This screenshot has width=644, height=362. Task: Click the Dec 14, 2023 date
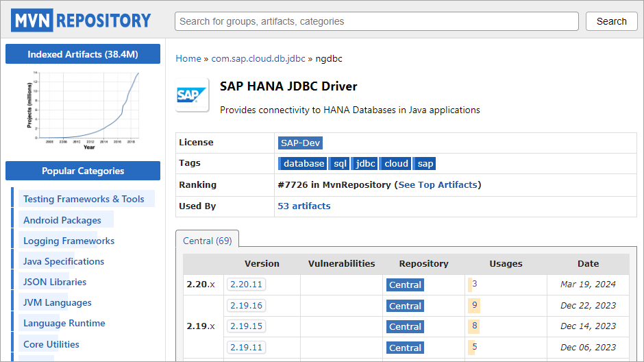point(588,326)
